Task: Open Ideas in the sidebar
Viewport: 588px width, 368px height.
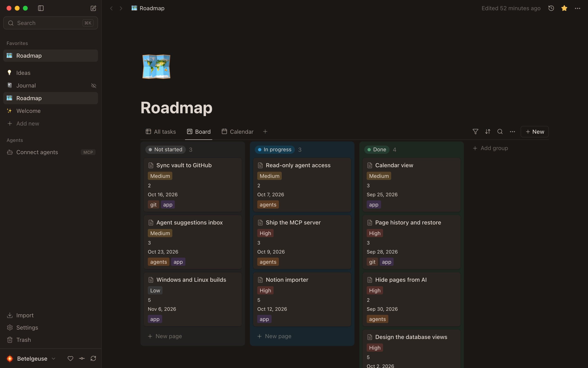Action: (51, 73)
